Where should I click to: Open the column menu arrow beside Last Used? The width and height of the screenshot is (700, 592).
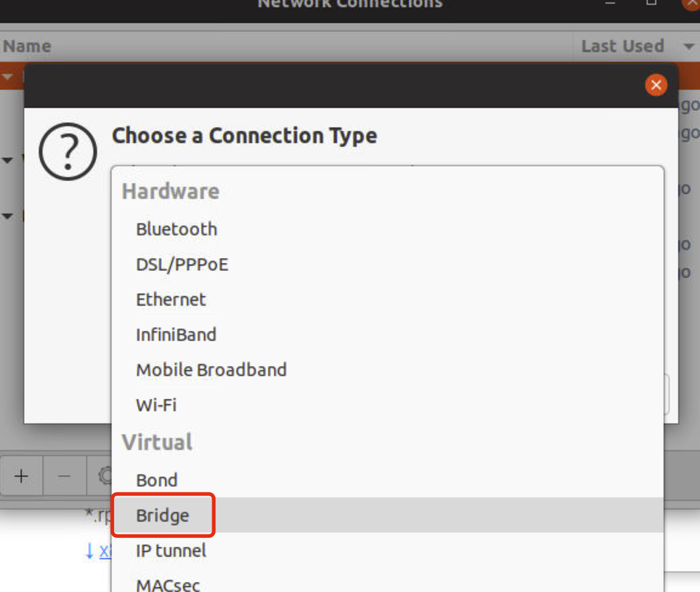(x=688, y=47)
